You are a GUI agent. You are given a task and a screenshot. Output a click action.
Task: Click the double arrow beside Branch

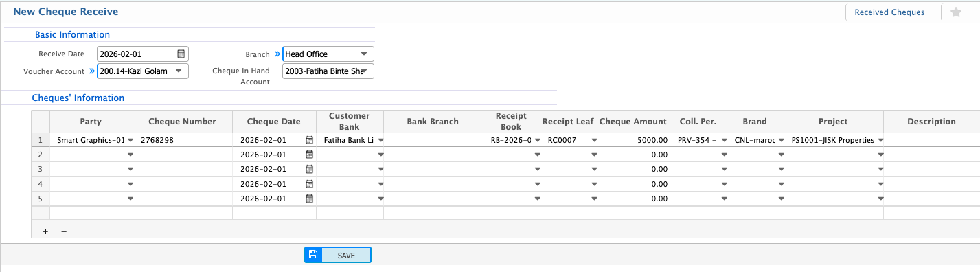(277, 54)
